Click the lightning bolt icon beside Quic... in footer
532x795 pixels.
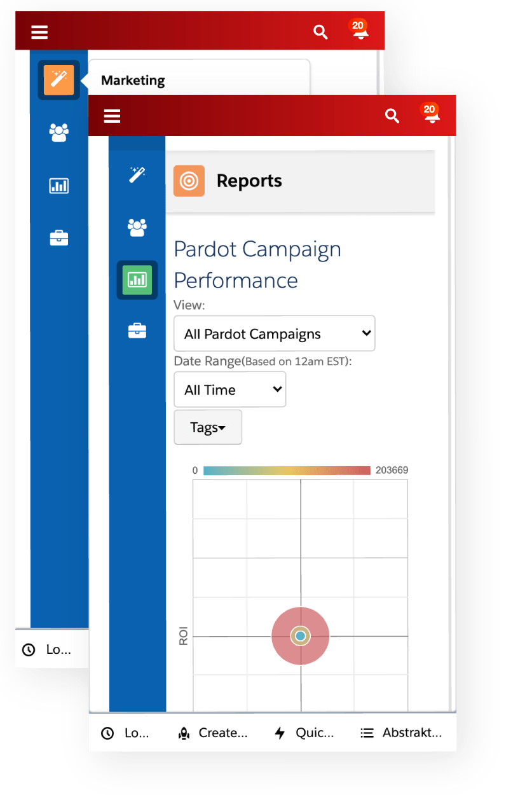pos(280,733)
